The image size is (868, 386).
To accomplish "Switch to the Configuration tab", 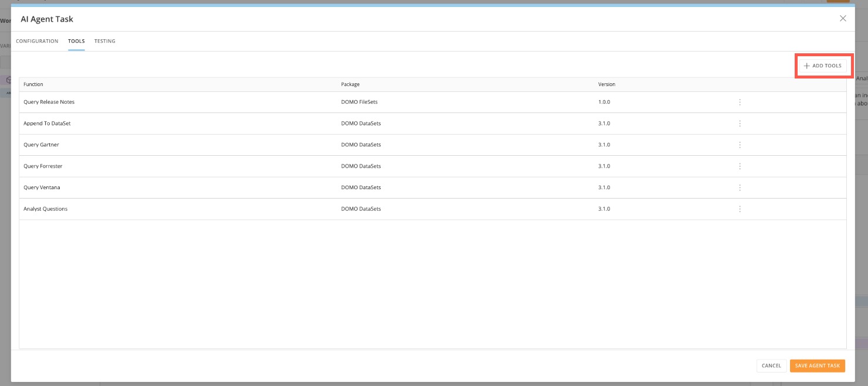I will [37, 41].
